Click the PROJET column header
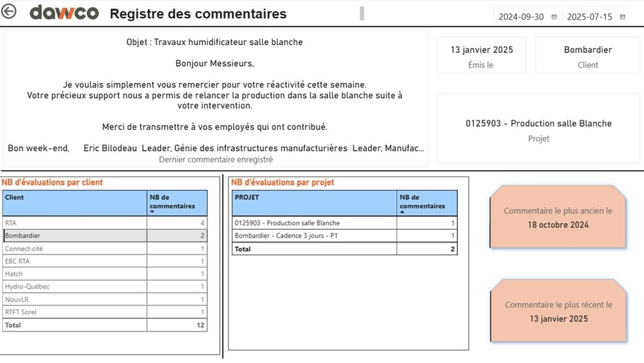 coord(315,203)
